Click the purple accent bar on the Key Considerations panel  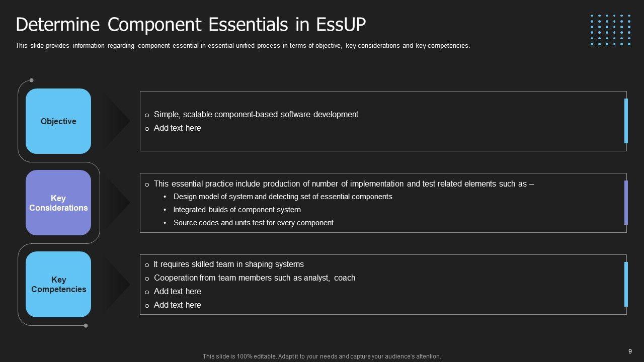[x=626, y=202]
